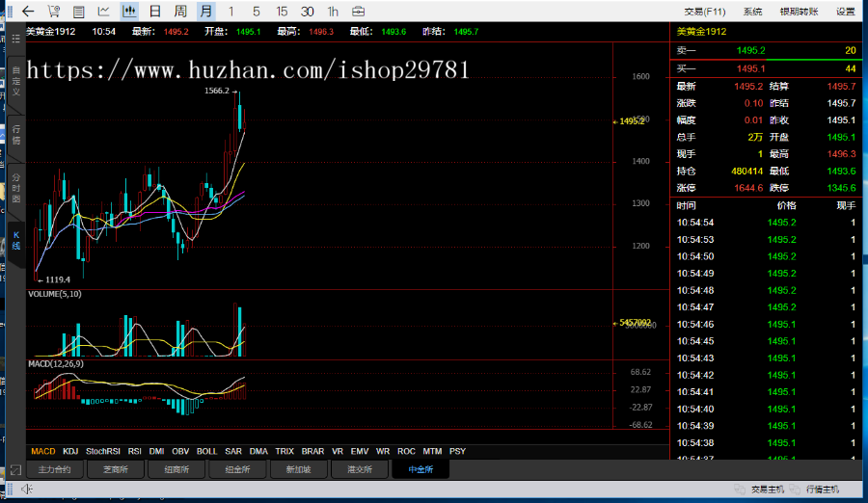Select the ROC indicator

coord(406,452)
